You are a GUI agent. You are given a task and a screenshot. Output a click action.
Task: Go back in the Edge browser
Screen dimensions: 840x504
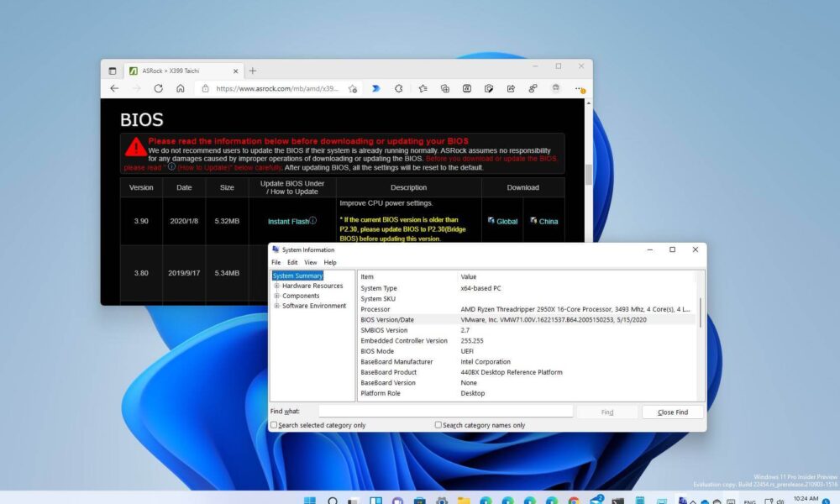[x=114, y=88]
